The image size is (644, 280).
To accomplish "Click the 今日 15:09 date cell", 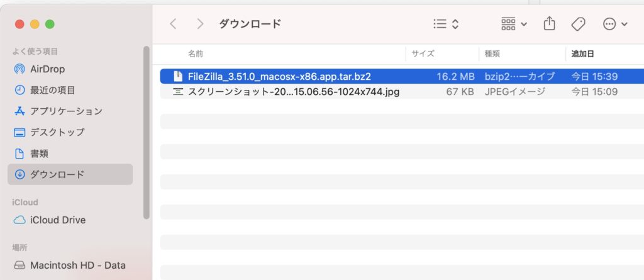I will pos(594,92).
